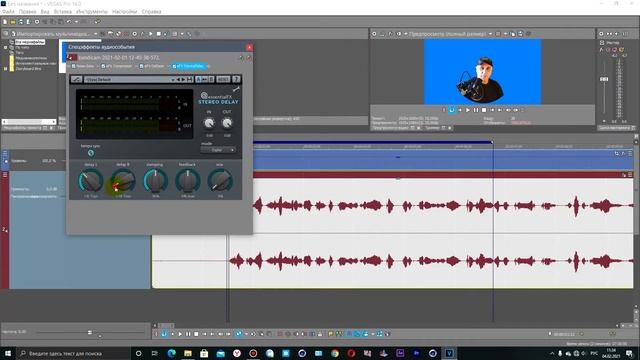Select previous preset arrow in Stereo Delay
640x360 pixels.
coord(178,80)
